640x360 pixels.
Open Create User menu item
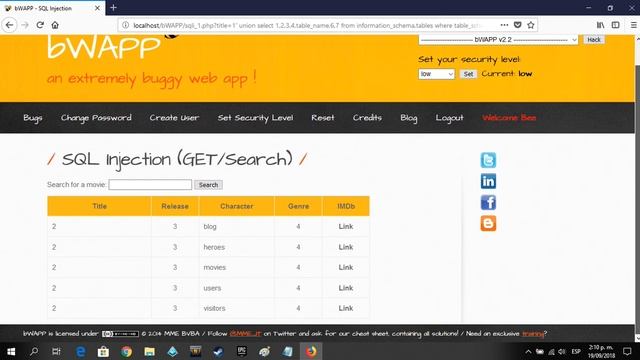[x=174, y=118]
